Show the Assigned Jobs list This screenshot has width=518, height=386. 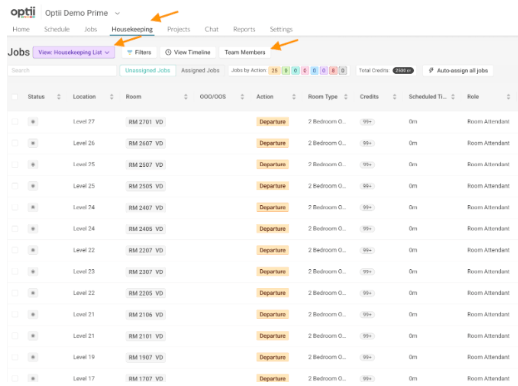click(200, 70)
